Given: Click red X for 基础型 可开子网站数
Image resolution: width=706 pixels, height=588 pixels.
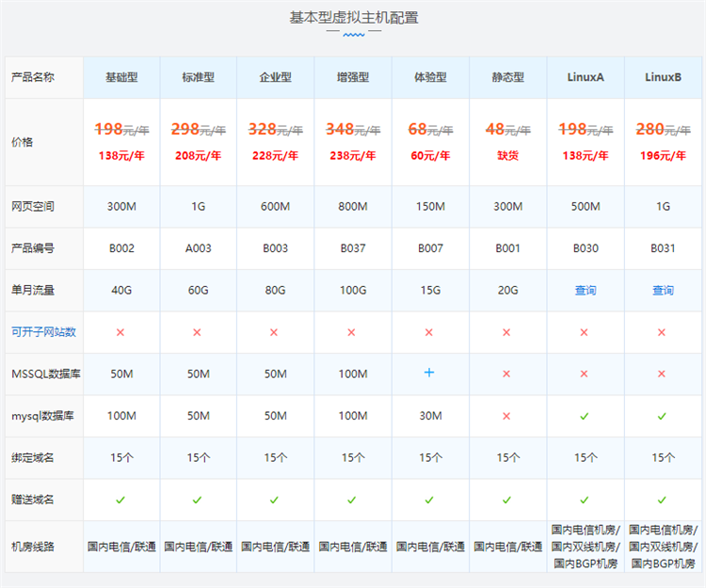Looking at the screenshot, I should click(x=120, y=332).
